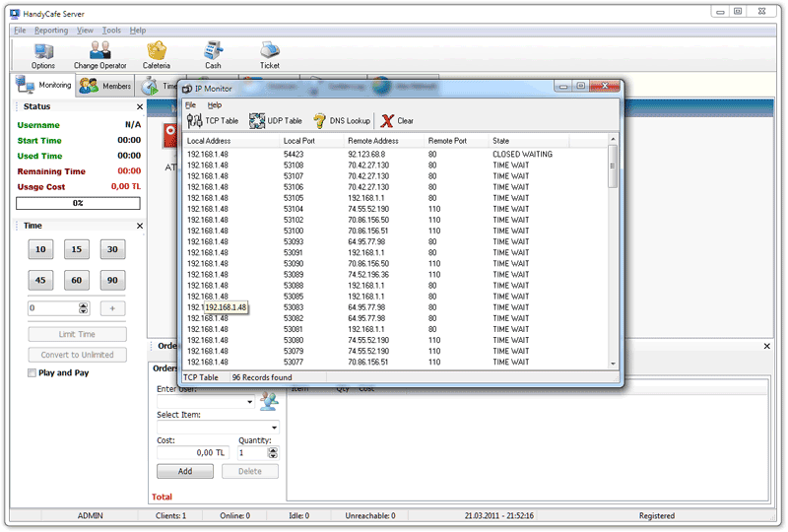Open the Tools menu
788x532 pixels.
[x=111, y=31]
